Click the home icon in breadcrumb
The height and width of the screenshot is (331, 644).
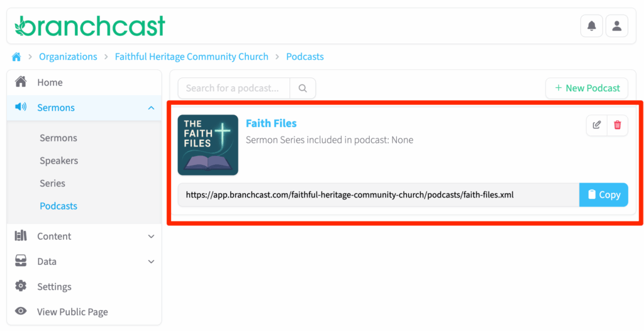point(16,57)
